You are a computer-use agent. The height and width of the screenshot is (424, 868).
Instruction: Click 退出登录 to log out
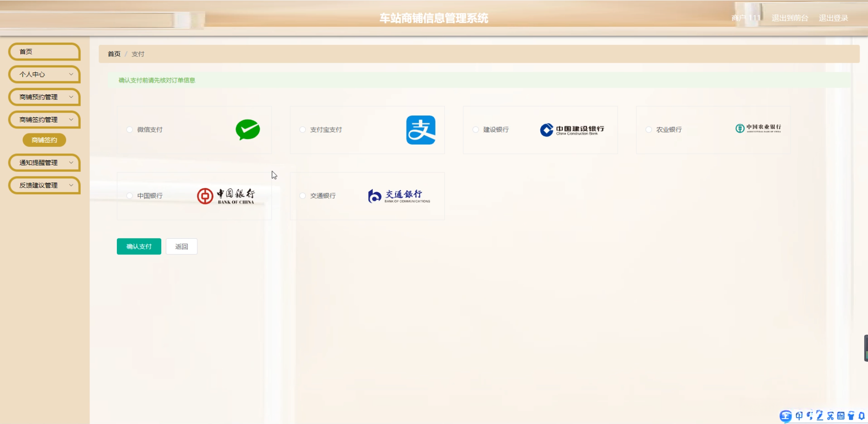click(x=833, y=18)
